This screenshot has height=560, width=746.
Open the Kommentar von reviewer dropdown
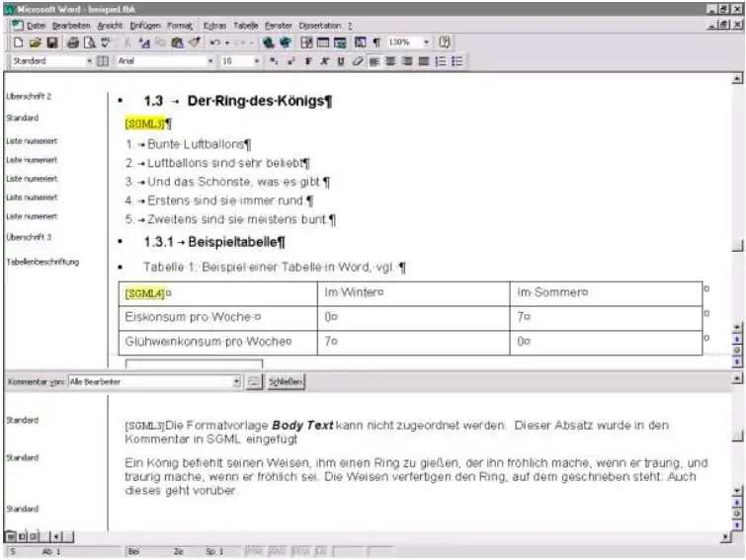point(237,381)
